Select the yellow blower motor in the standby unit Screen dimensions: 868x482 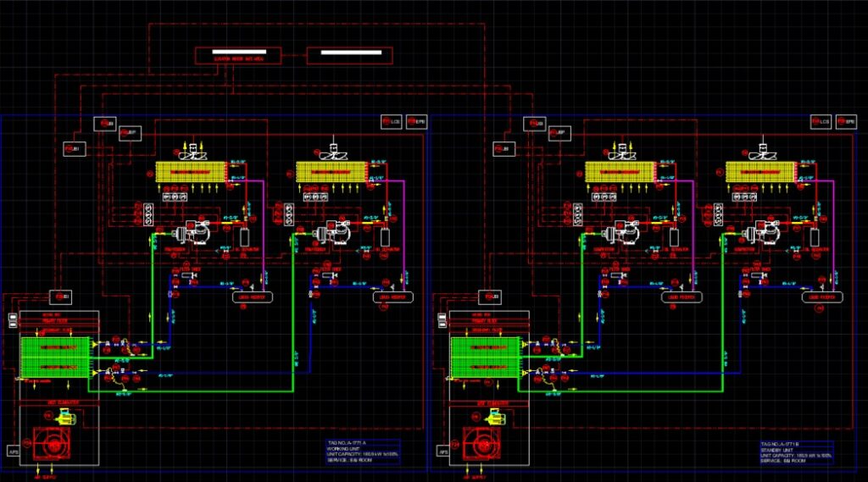[497, 417]
